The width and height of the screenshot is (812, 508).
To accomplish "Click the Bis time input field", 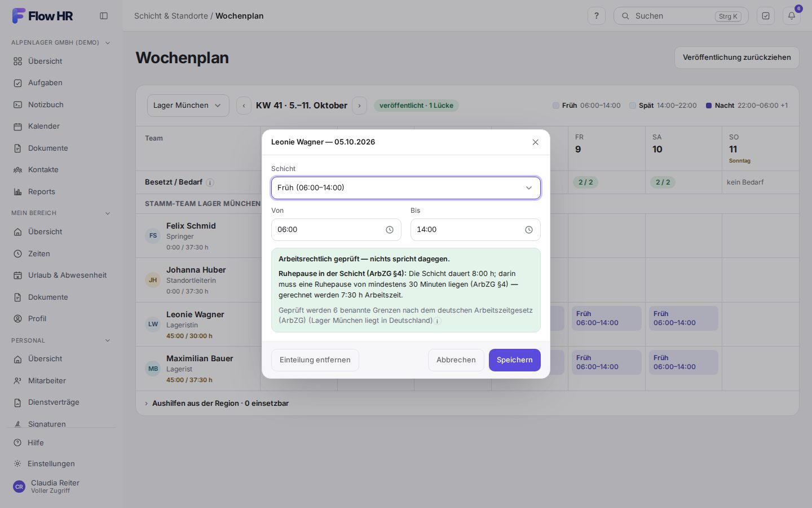I will click(475, 230).
